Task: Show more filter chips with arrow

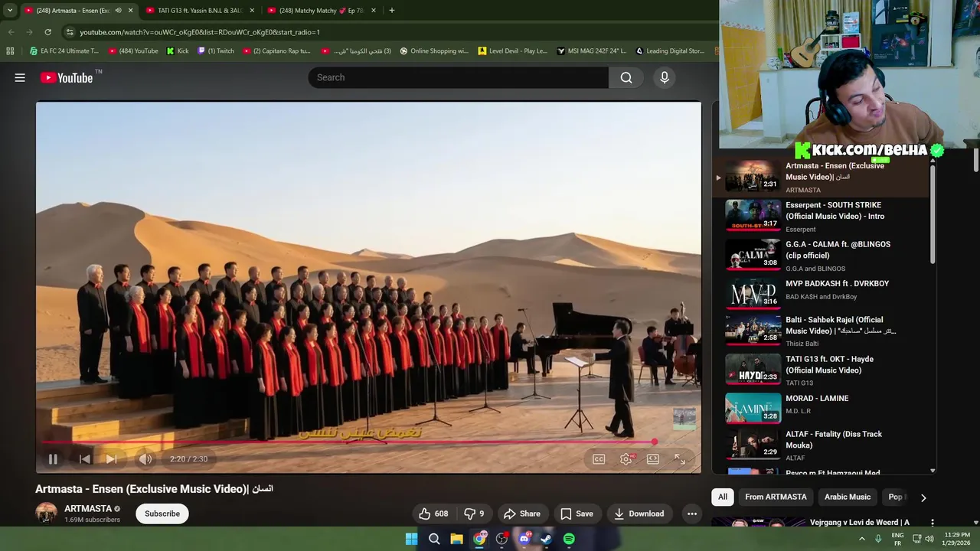Action: pos(923,497)
